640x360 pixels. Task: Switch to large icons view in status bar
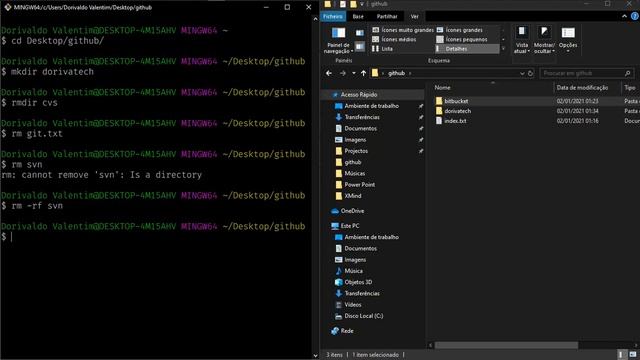pyautogui.click(x=633, y=355)
